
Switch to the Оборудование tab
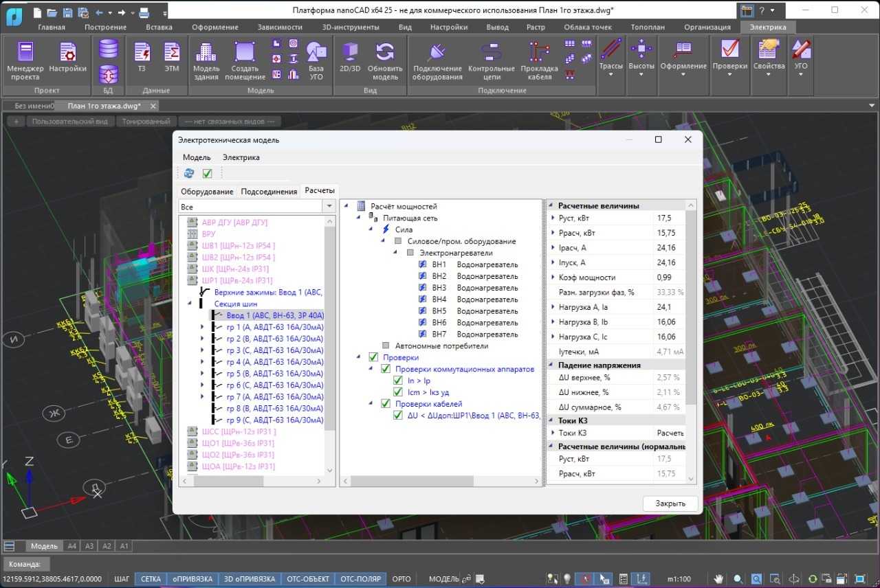click(x=206, y=192)
